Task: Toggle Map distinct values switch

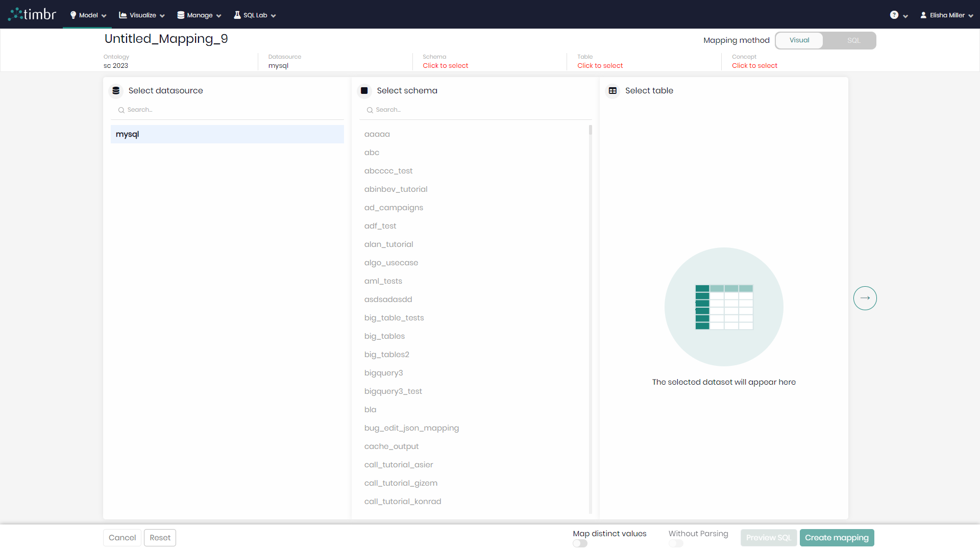Action: 580,543
